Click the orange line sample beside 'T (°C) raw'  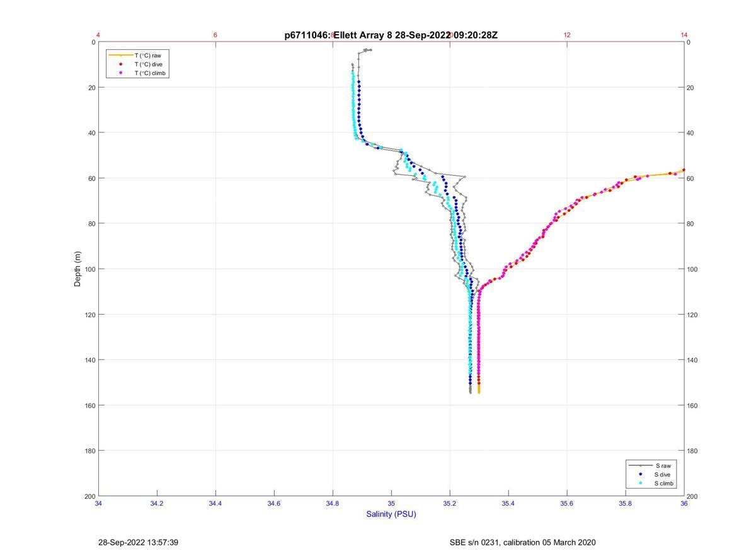click(120, 55)
